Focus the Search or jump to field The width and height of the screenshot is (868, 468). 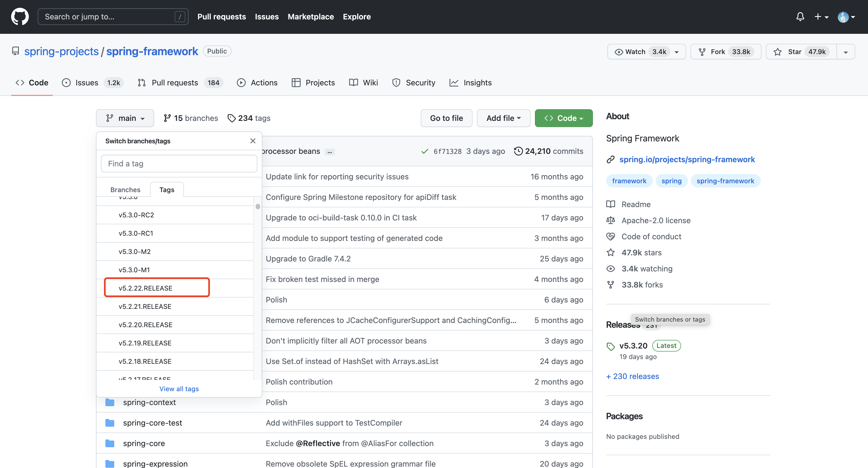point(113,17)
